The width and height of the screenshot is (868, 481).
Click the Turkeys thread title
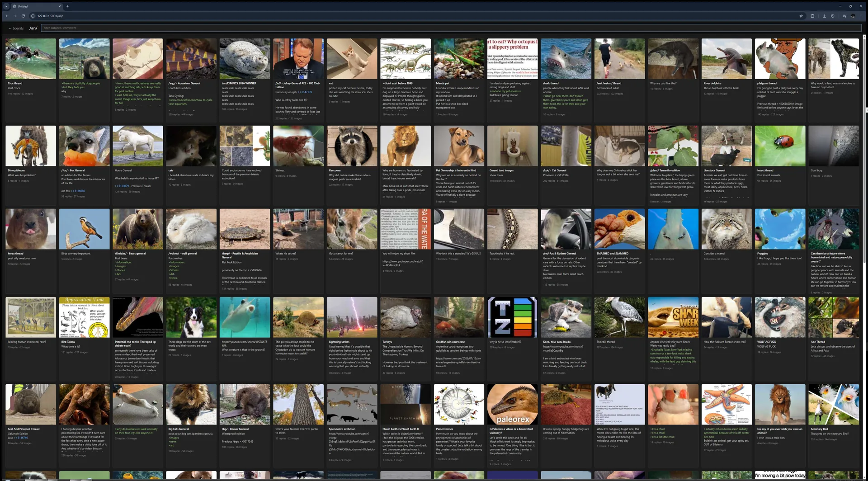(387, 342)
